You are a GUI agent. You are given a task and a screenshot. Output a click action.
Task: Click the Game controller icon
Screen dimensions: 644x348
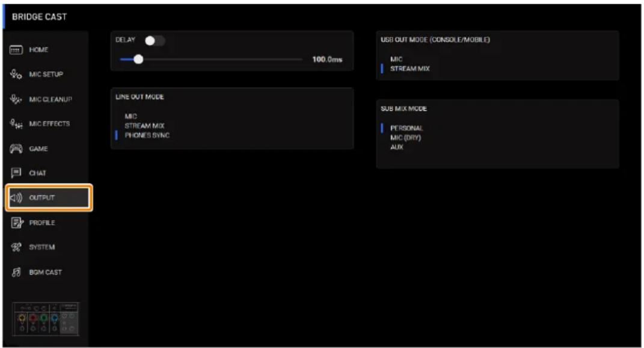pyautogui.click(x=16, y=149)
